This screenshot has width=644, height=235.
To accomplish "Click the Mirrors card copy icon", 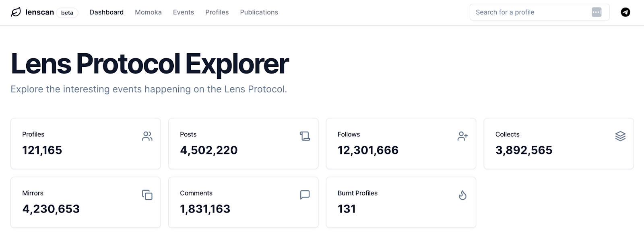I will 147,195.
